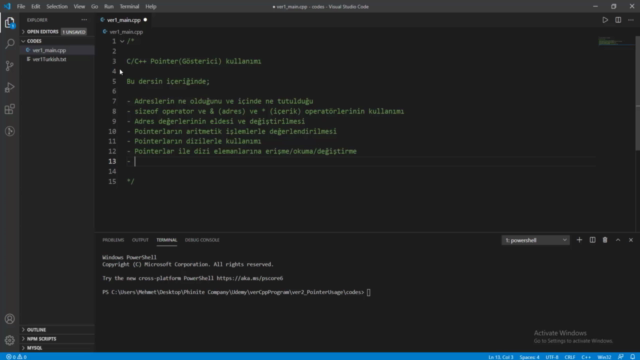Open notifications bell in status bar
This screenshot has width=640, height=360.
point(632,357)
